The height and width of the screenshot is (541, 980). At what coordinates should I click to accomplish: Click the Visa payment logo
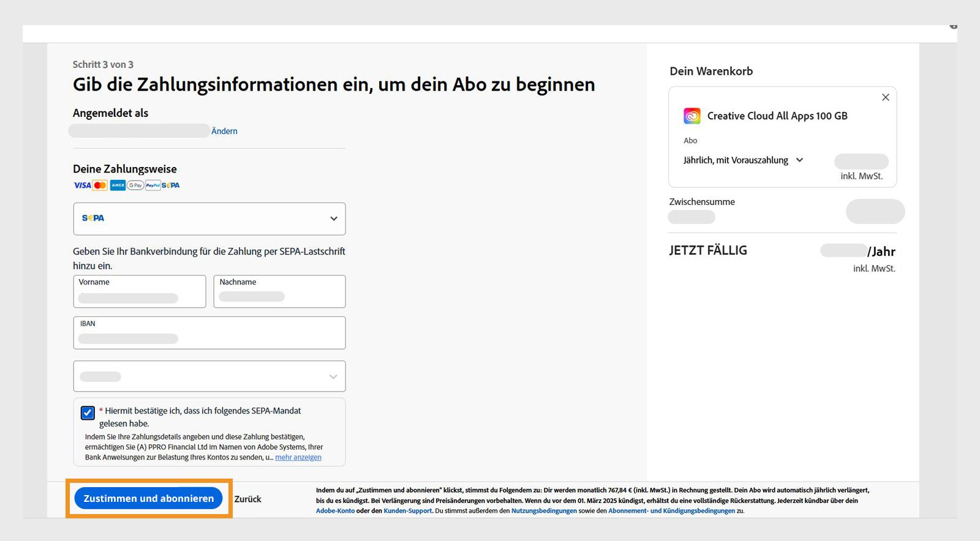[82, 185]
